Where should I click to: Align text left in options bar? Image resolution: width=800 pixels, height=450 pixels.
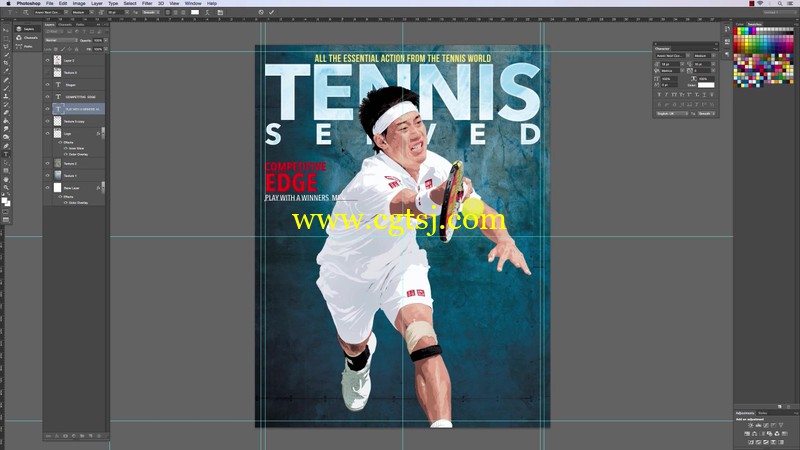(x=168, y=12)
